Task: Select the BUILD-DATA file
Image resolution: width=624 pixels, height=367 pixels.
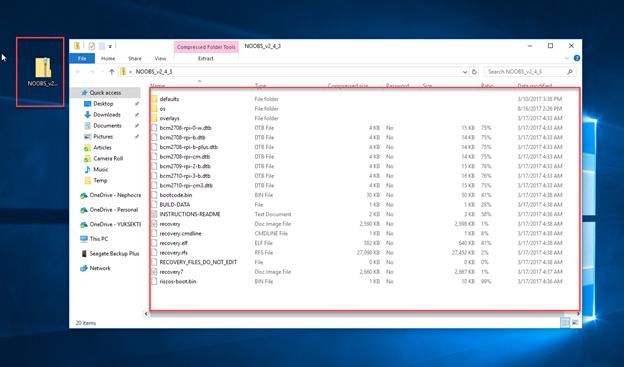Action: point(175,205)
